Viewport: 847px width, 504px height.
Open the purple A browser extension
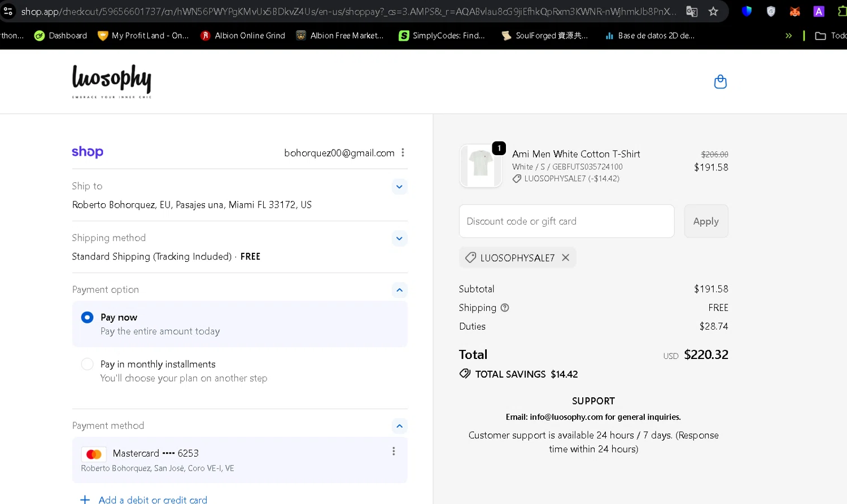tap(819, 11)
